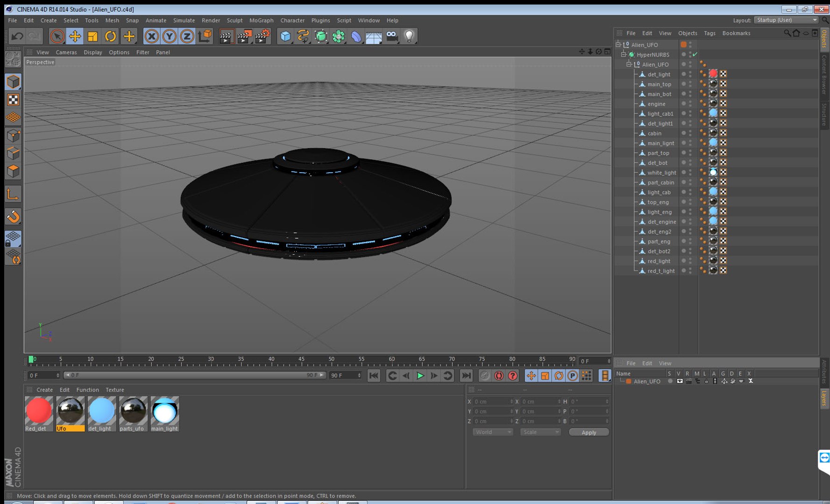Toggle Z axis lock icon
Screen dimensions: 830x504
tap(187, 36)
